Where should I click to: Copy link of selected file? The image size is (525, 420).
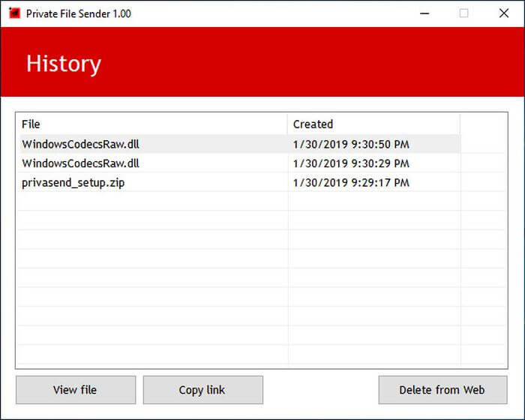[x=203, y=390]
